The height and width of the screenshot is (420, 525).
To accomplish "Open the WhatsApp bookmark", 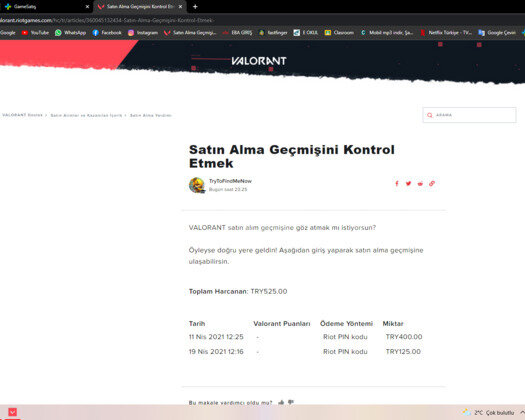I will coord(71,32).
